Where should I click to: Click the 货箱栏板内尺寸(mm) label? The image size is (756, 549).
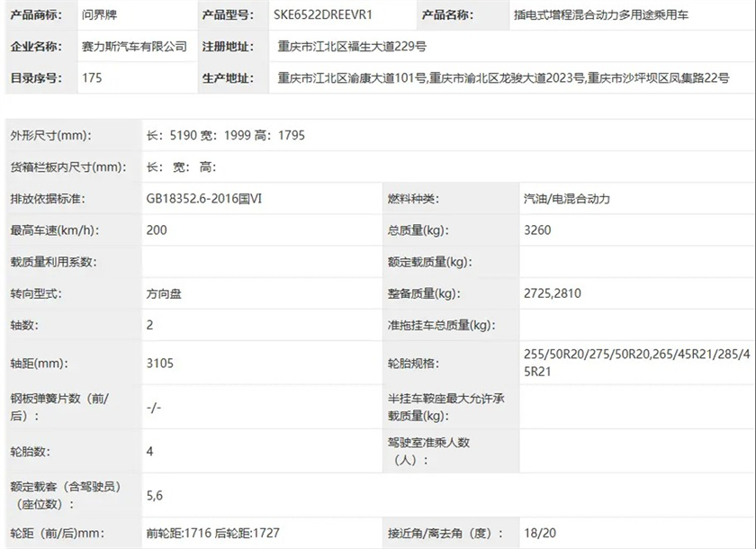[x=68, y=167]
